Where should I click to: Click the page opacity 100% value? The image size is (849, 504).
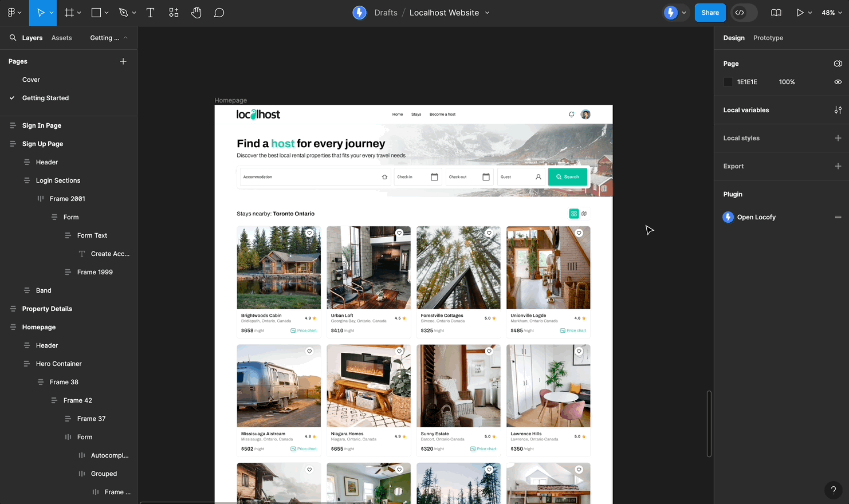click(787, 82)
